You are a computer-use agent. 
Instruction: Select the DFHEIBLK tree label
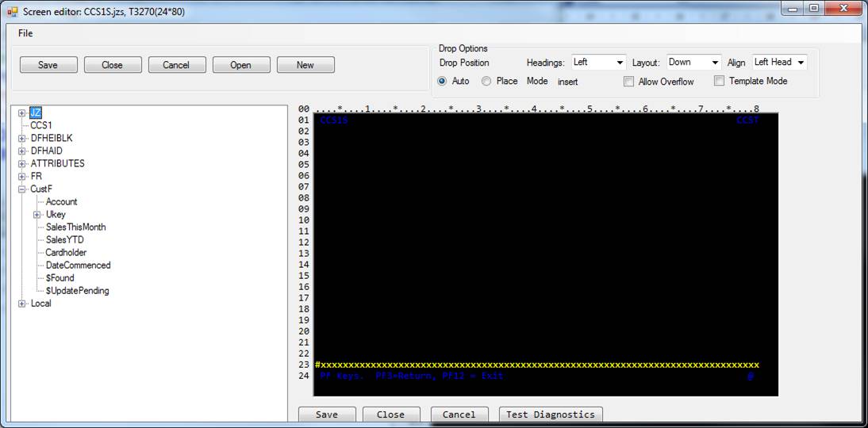(x=52, y=138)
